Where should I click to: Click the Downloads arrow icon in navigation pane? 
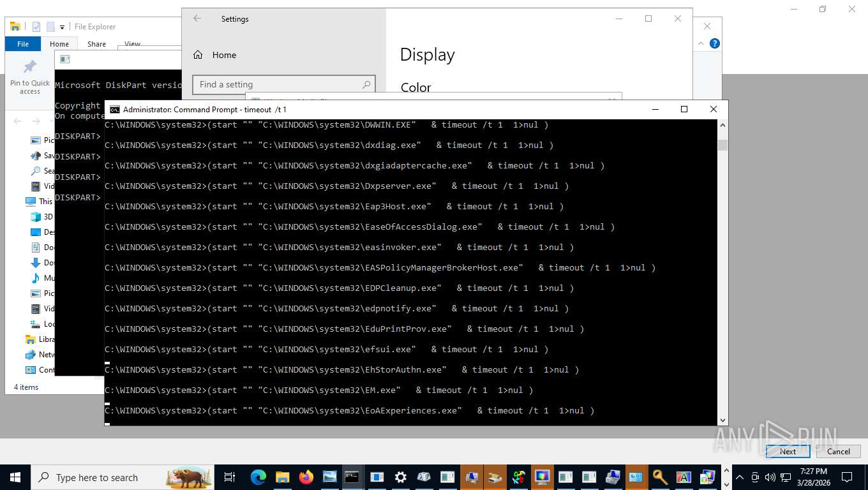36,263
